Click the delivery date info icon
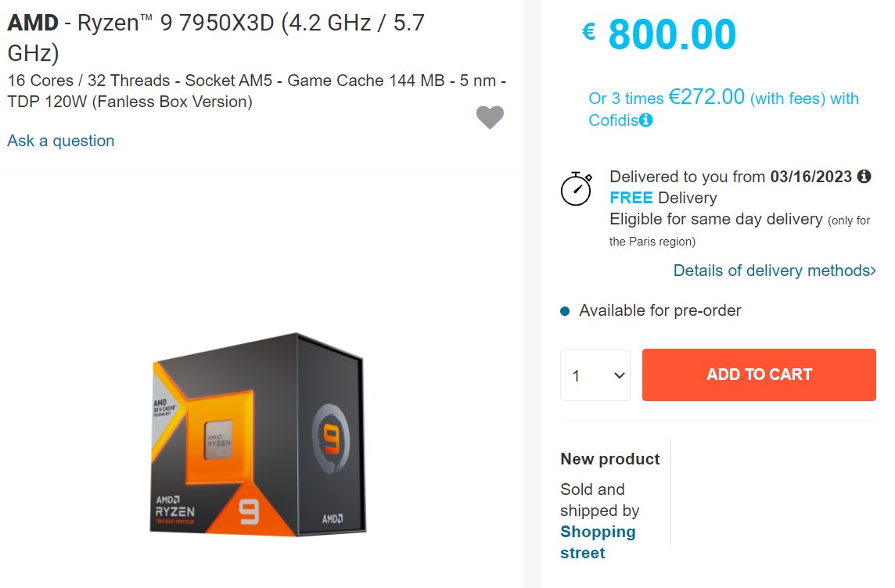Image resolution: width=895 pixels, height=588 pixels. [864, 176]
